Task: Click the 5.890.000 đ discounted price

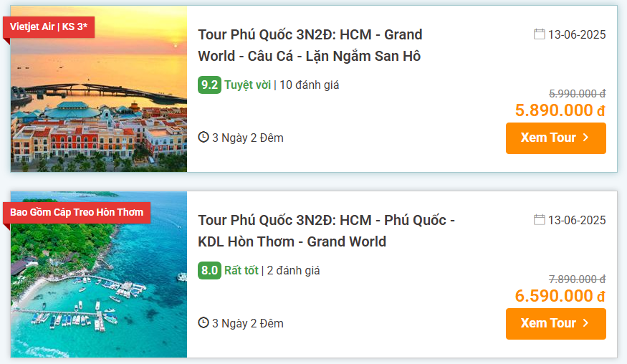Action: point(560,110)
